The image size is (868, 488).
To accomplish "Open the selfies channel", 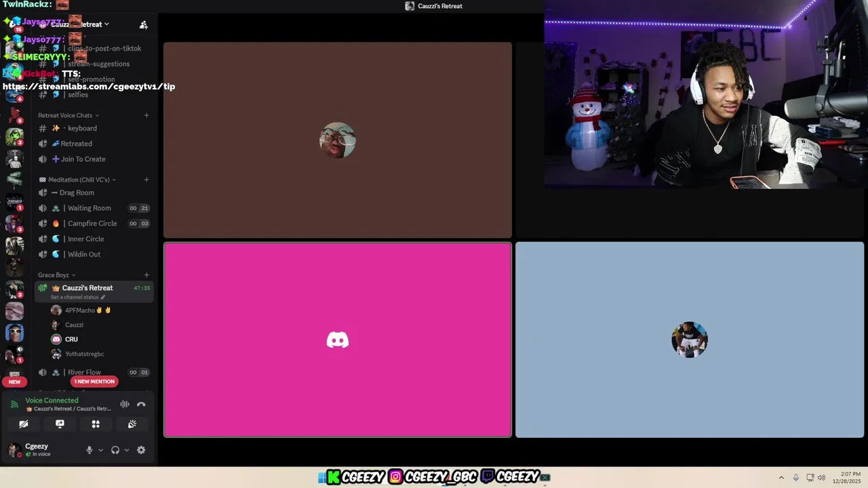I will pos(94,95).
